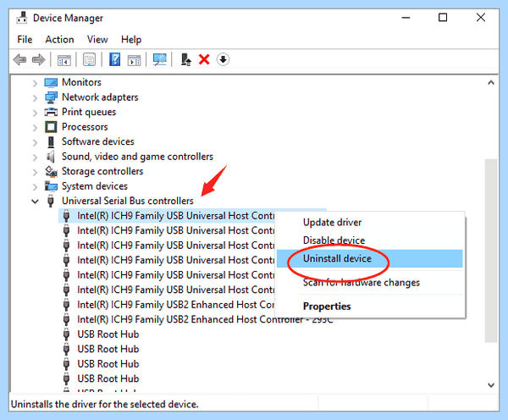Choose Disable device in context menu

tap(334, 240)
